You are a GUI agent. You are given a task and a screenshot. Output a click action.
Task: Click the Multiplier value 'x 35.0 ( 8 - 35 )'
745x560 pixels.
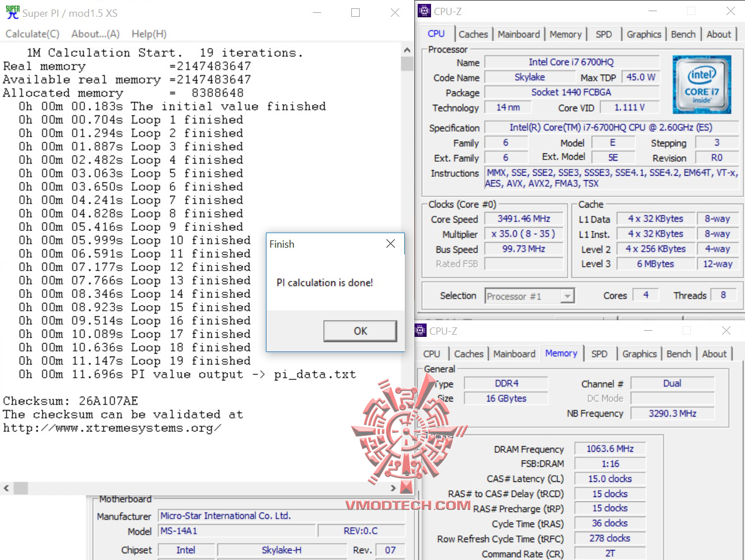pos(524,234)
